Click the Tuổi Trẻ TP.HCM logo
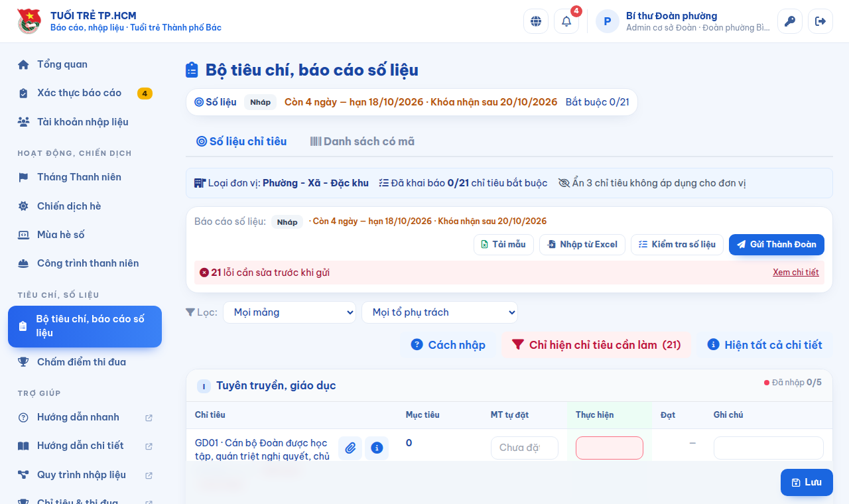This screenshot has height=504, width=849. coord(29,21)
